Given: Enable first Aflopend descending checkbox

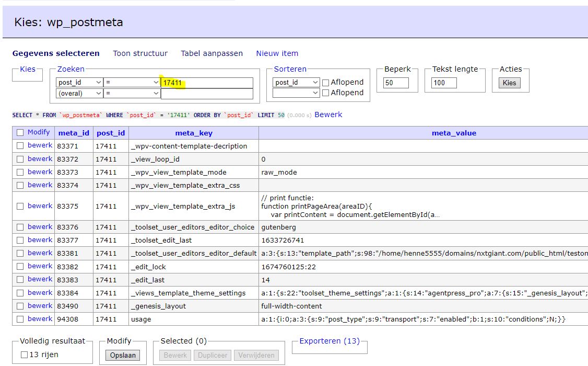Looking at the screenshot, I should click(x=325, y=83).
